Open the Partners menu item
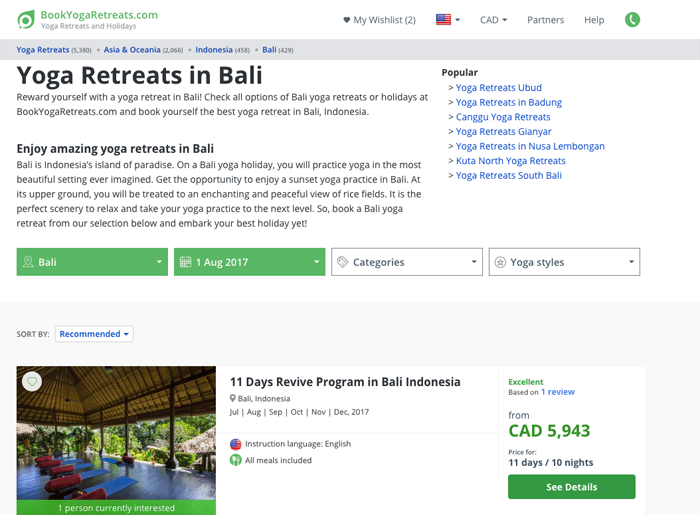700x515 pixels. click(x=546, y=20)
